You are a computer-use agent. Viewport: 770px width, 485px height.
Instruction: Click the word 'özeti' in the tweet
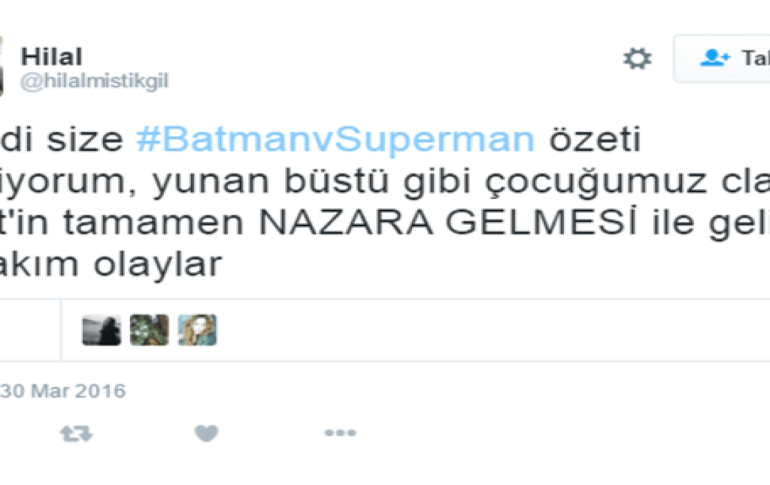(x=595, y=139)
